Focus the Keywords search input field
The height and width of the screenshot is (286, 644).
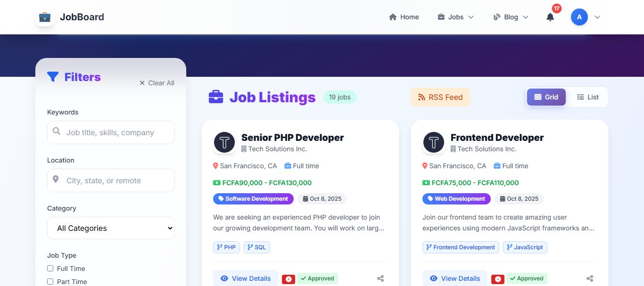[x=111, y=132]
